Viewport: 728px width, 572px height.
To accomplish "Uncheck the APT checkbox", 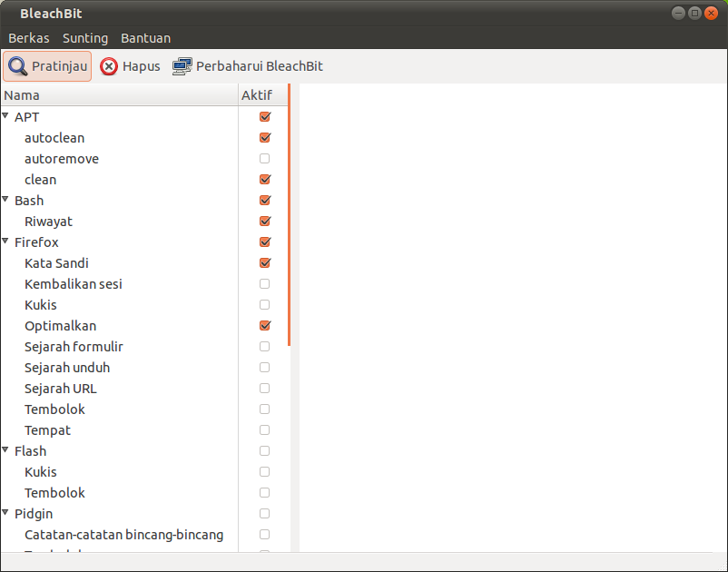I will (x=265, y=116).
